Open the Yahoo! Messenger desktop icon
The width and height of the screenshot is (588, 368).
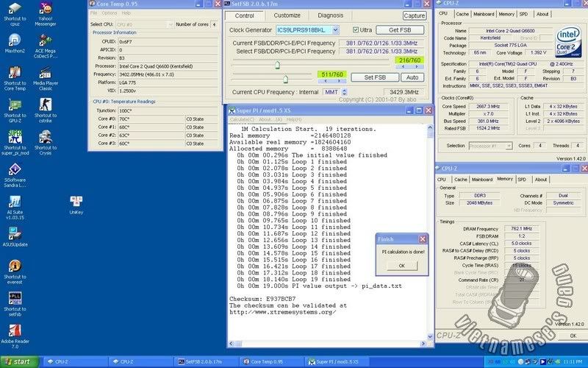(46, 14)
